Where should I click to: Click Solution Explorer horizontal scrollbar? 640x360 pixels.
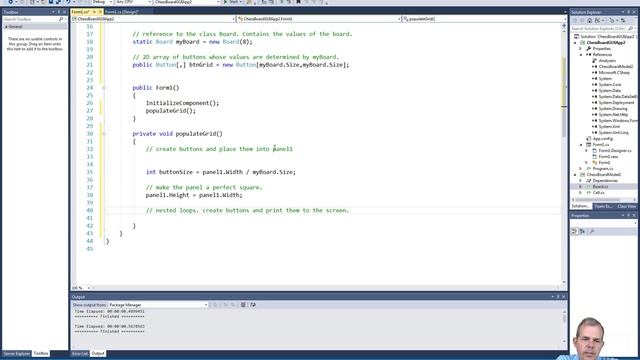click(603, 200)
